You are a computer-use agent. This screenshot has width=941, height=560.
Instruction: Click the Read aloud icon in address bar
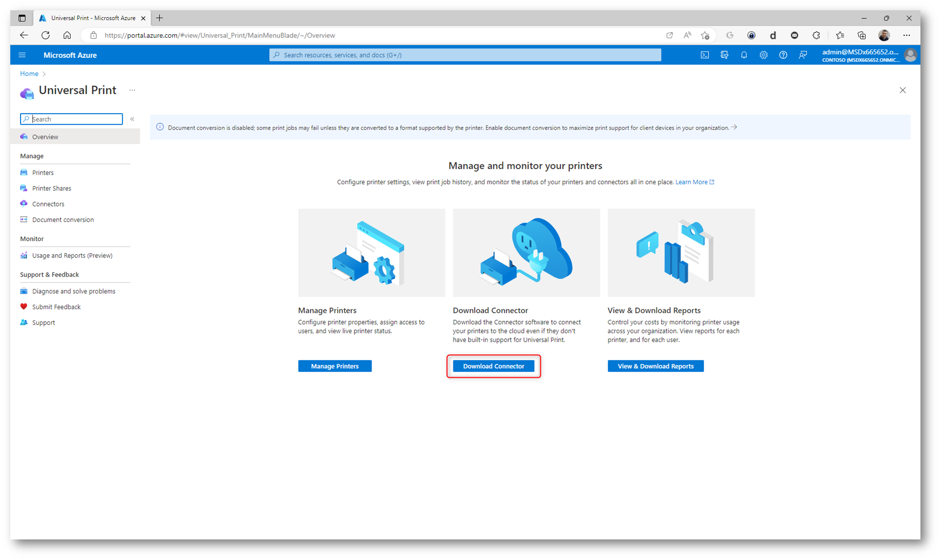[687, 35]
